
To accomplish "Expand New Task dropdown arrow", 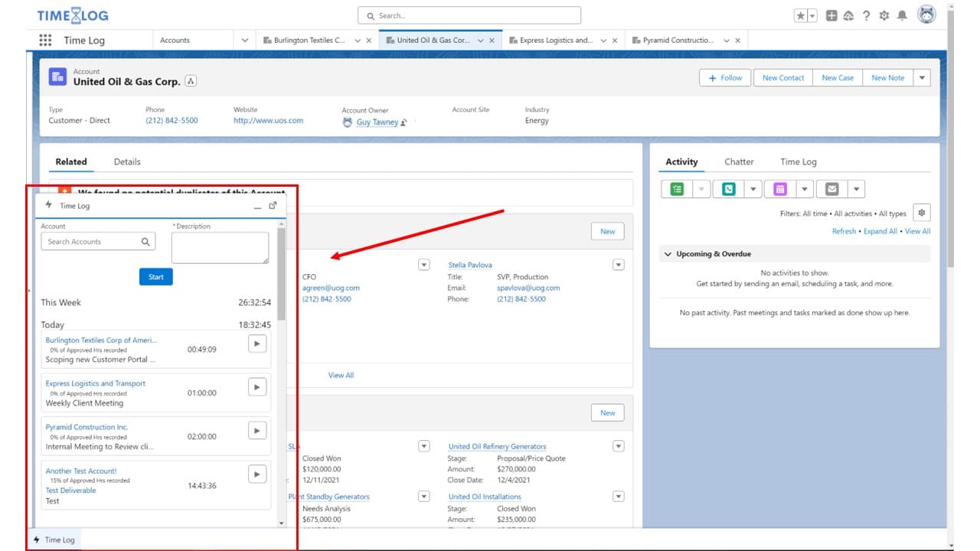I will click(x=702, y=189).
